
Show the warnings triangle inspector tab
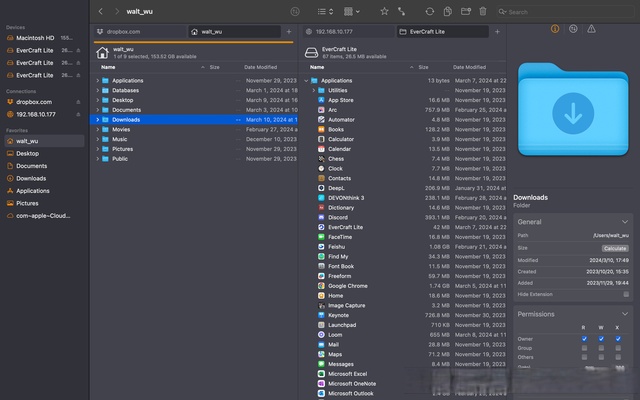click(x=591, y=29)
